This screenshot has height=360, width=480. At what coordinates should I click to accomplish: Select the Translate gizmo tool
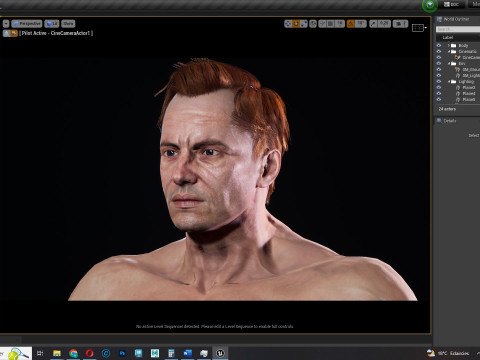(288, 24)
